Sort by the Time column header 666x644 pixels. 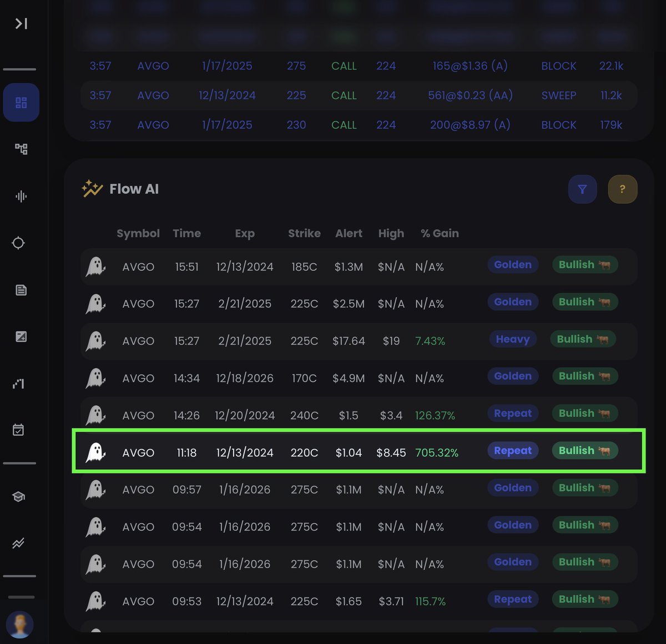pos(186,233)
